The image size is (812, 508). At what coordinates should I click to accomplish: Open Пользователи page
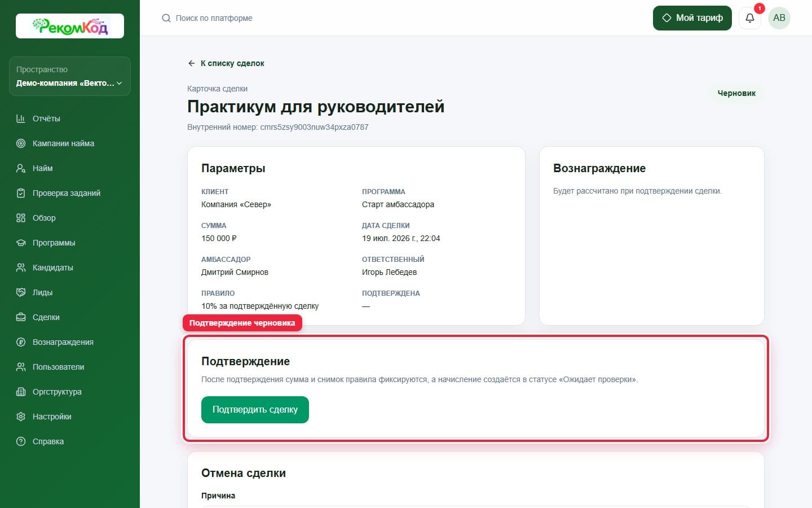pos(70,367)
